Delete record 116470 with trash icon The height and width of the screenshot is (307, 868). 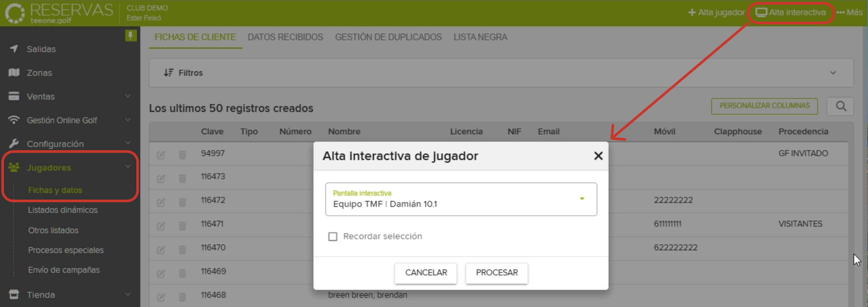(182, 249)
